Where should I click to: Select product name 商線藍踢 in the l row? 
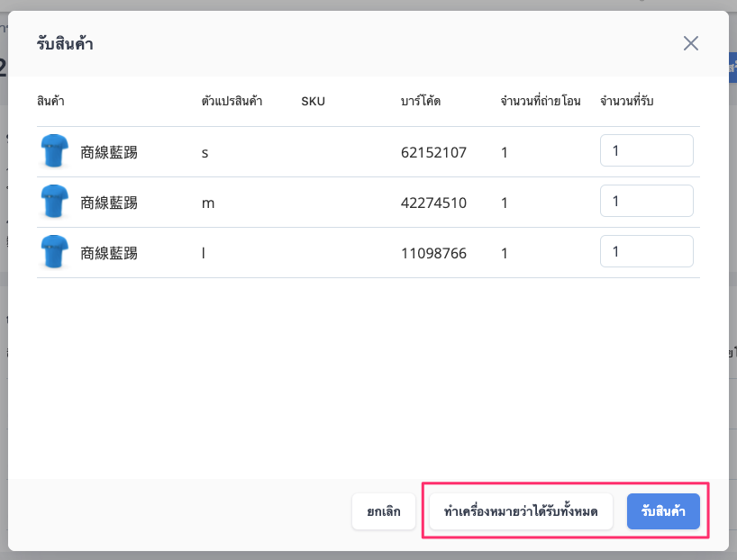tap(109, 253)
